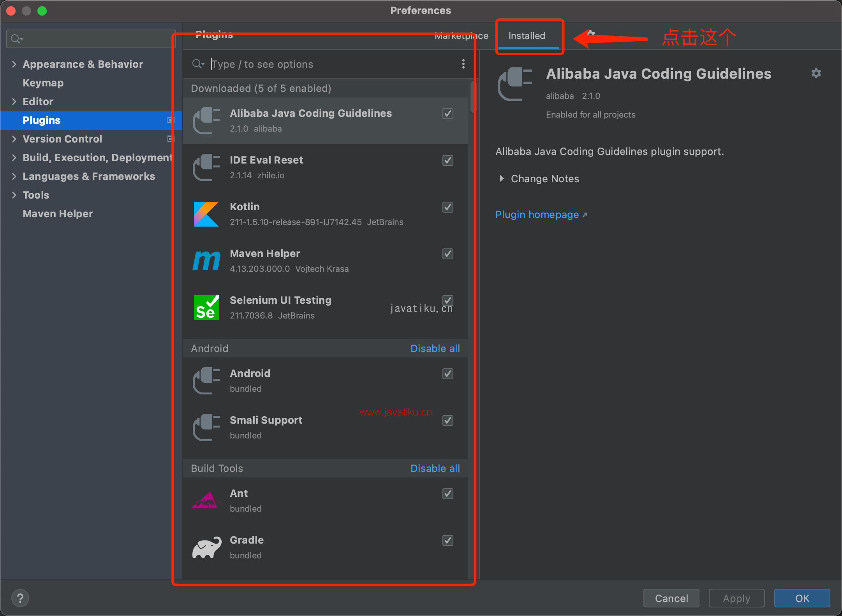Select the Smali Support plugin row
Image resolution: width=842 pixels, height=616 pixels.
(x=326, y=428)
